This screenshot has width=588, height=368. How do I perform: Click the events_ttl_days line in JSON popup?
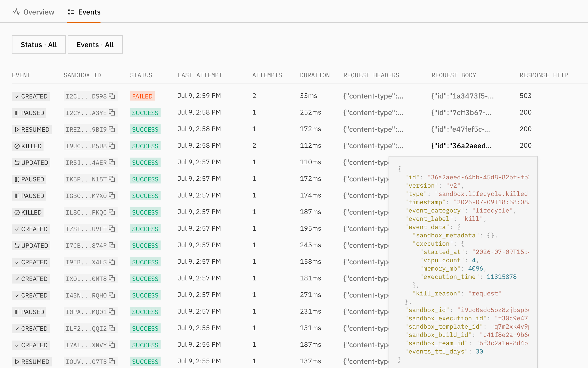444,351
